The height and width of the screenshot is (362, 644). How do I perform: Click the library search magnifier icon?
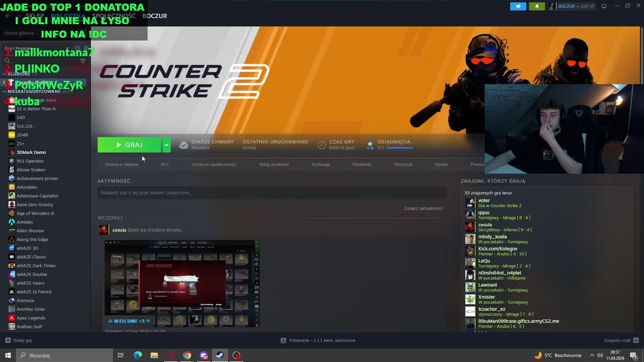[7, 61]
